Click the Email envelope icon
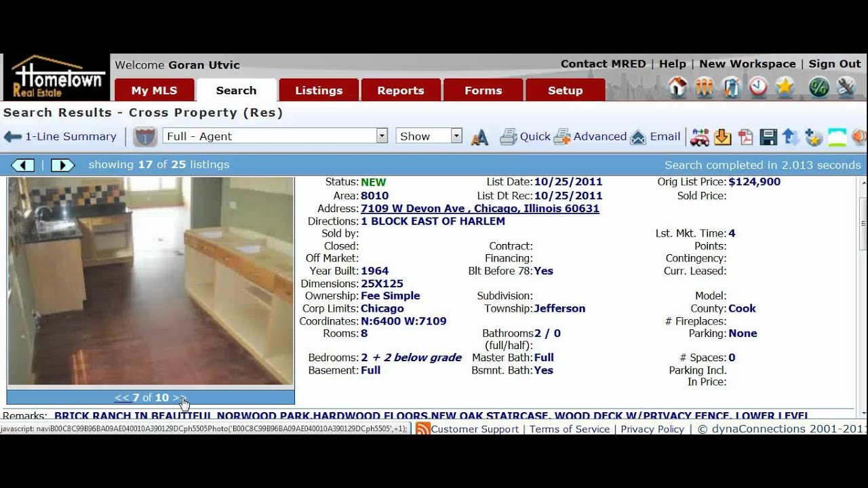This screenshot has height=488, width=868. pyautogui.click(x=638, y=137)
